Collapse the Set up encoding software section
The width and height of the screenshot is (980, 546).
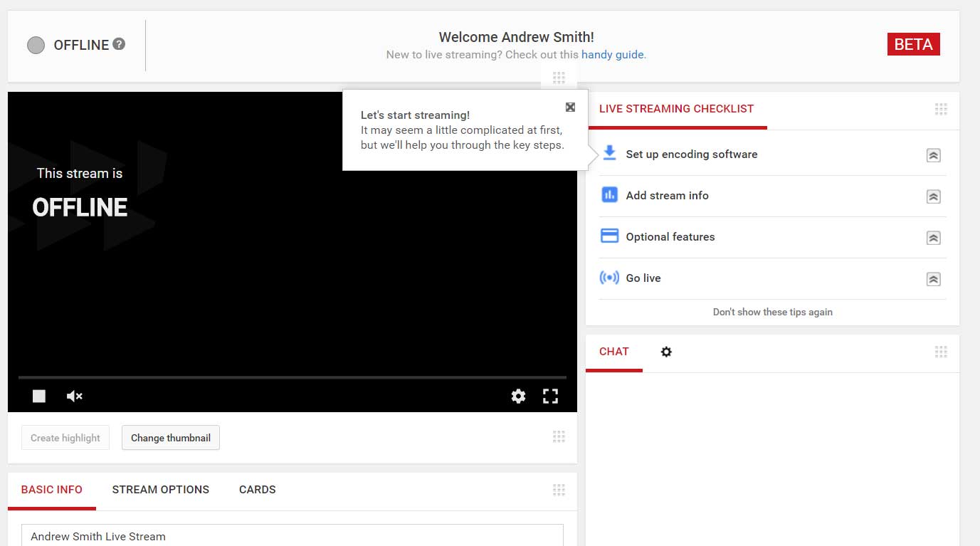point(933,155)
